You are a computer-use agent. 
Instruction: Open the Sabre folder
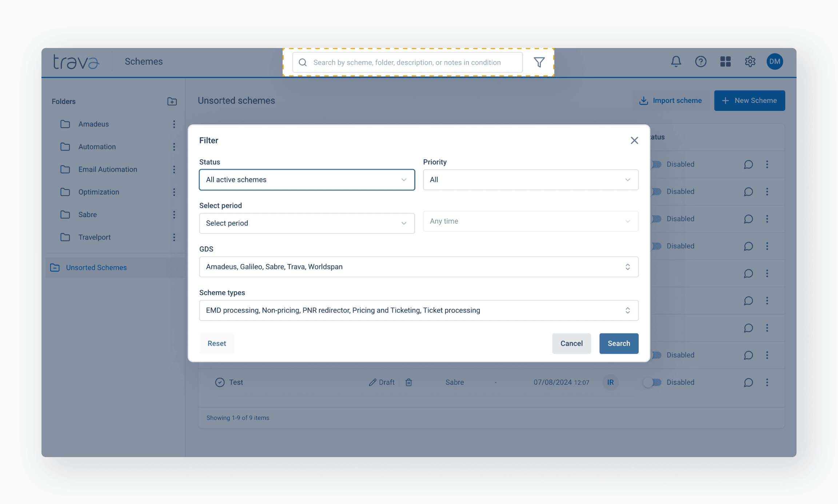point(88,215)
